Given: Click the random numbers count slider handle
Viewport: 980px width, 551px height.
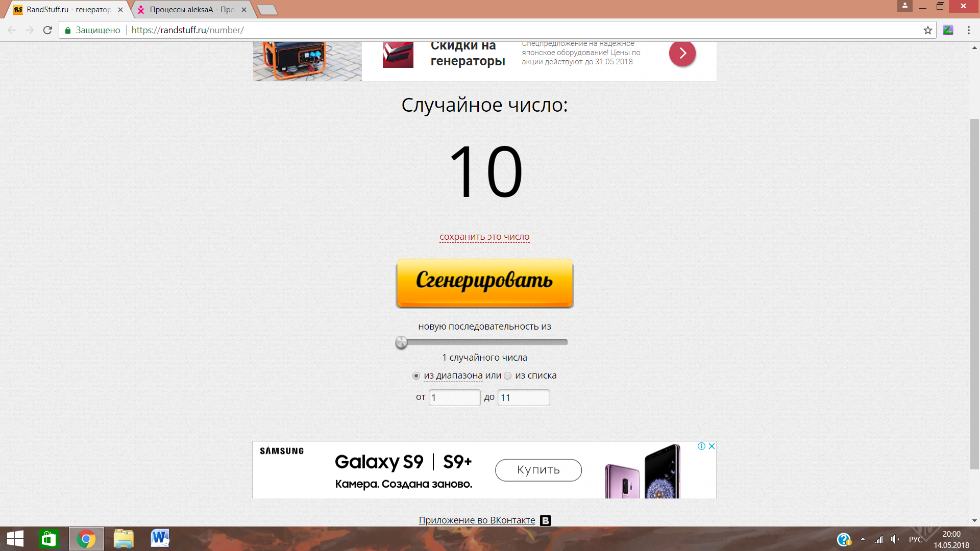Looking at the screenshot, I should tap(402, 342).
